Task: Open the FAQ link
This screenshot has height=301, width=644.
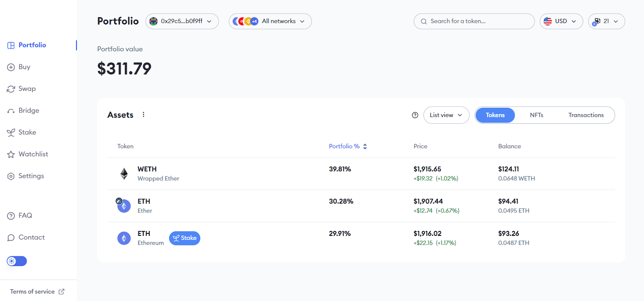Action: click(x=25, y=215)
